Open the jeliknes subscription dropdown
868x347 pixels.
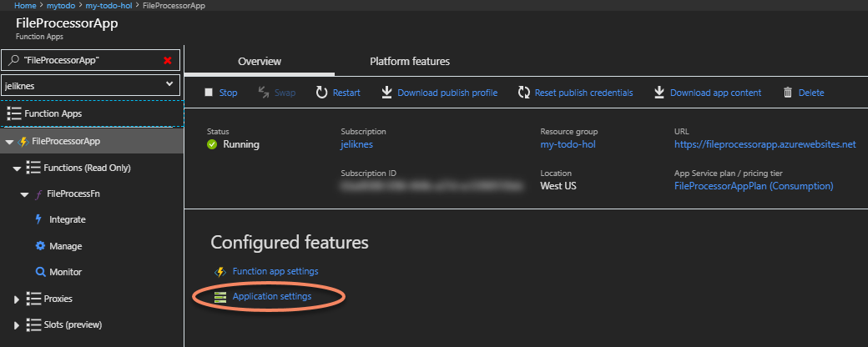pyautogui.click(x=91, y=85)
